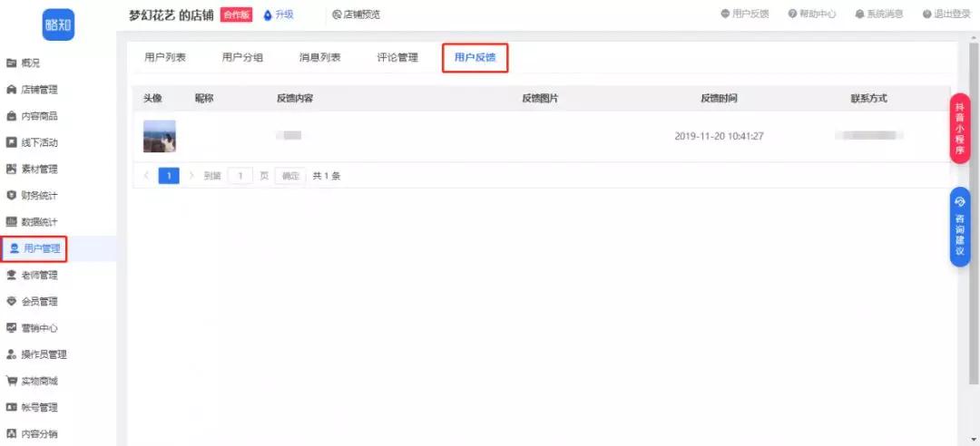980x446 pixels.
Task: Click the 升级 upgrade droplet icon
Action: pos(268,15)
